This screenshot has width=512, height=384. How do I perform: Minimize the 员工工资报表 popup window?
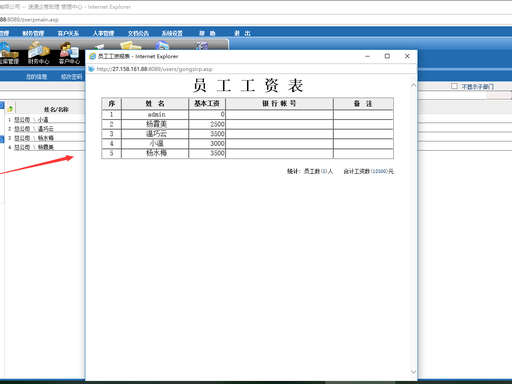367,56
